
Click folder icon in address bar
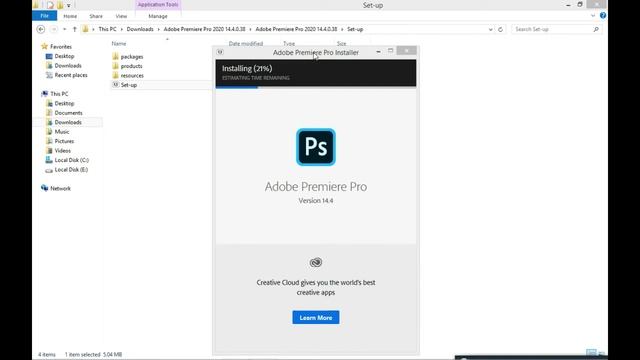tap(85, 29)
